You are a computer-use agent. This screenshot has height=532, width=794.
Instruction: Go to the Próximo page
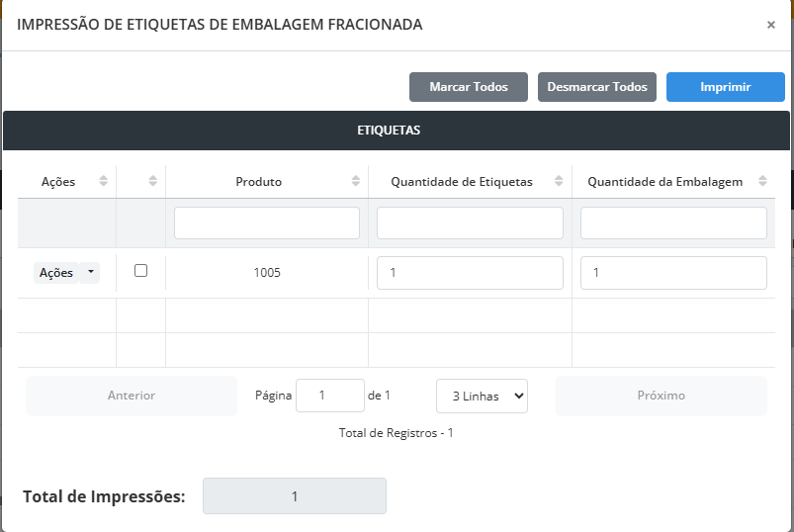661,396
